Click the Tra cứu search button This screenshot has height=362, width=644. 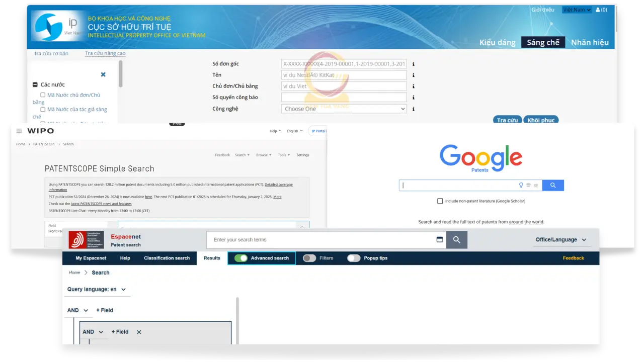(507, 120)
